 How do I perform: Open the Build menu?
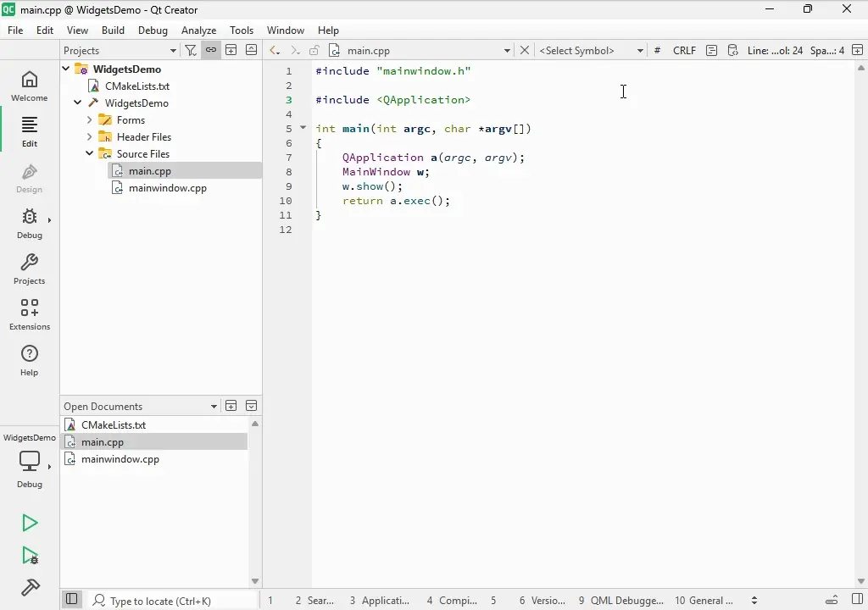click(113, 30)
